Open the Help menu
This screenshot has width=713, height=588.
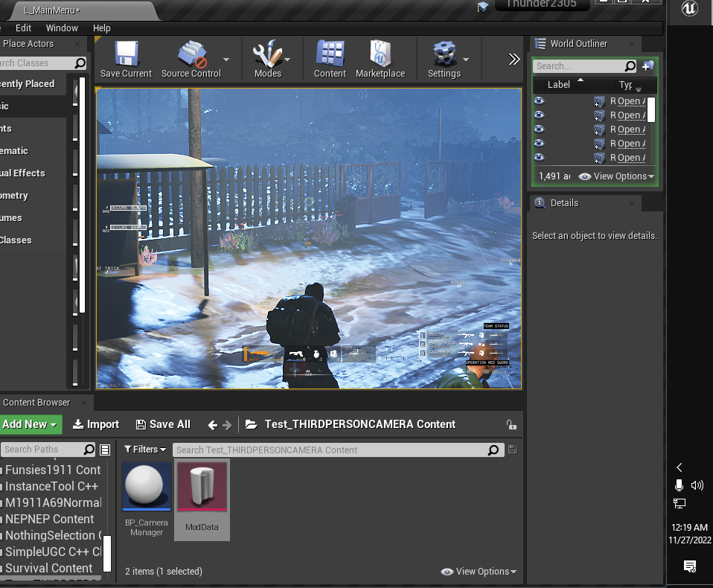click(101, 28)
